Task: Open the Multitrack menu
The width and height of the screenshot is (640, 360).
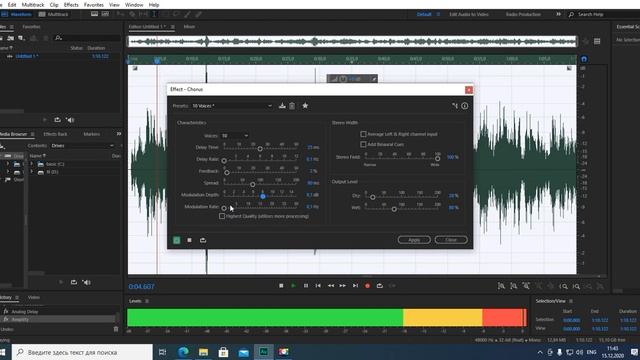Action: coord(33,5)
